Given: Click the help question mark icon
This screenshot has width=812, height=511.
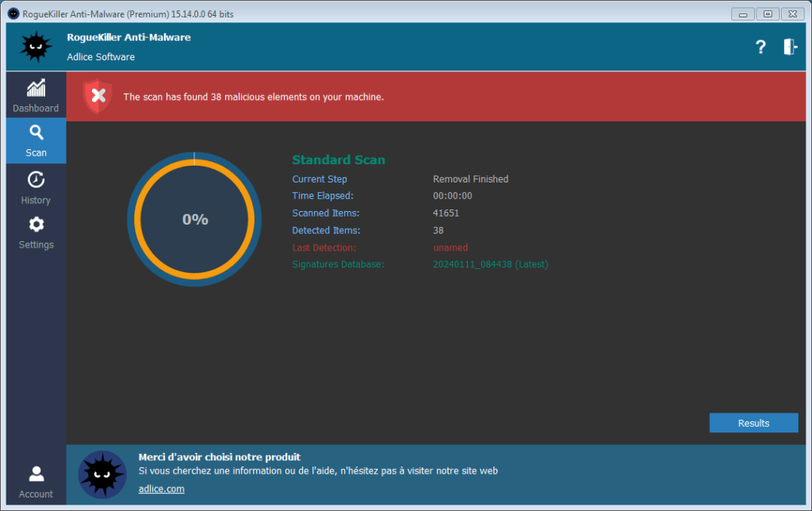Looking at the screenshot, I should (760, 47).
